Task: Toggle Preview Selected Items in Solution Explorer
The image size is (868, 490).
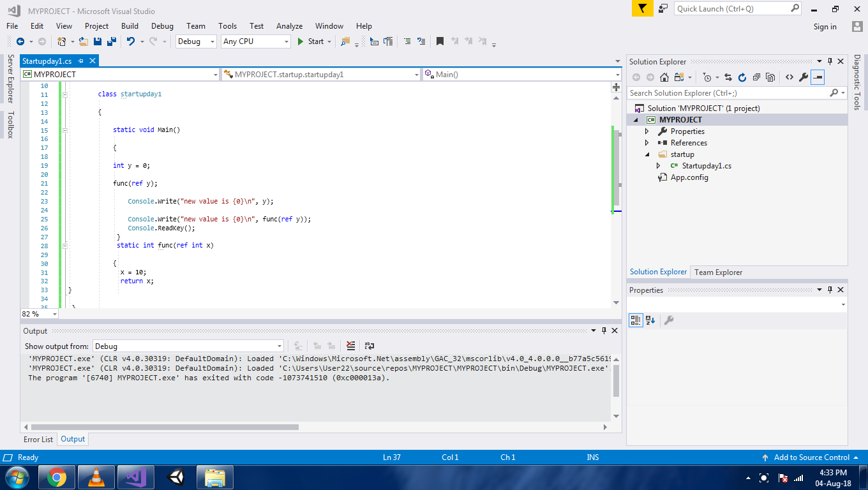Action: (x=818, y=77)
